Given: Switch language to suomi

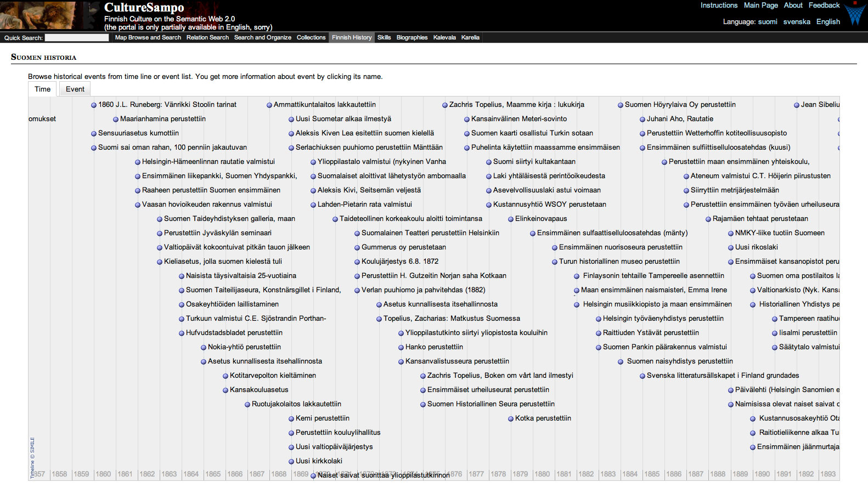Looking at the screenshot, I should pyautogui.click(x=768, y=21).
